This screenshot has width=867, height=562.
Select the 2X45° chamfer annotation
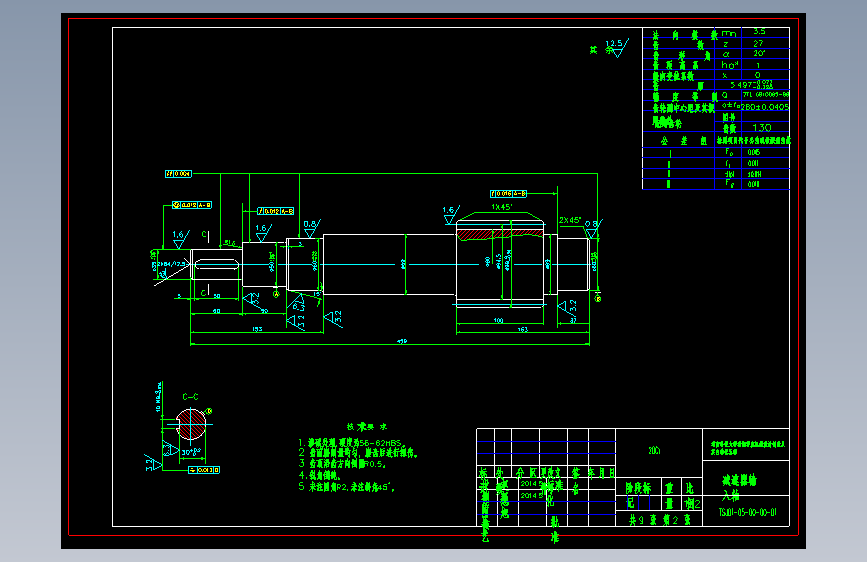pyautogui.click(x=570, y=220)
